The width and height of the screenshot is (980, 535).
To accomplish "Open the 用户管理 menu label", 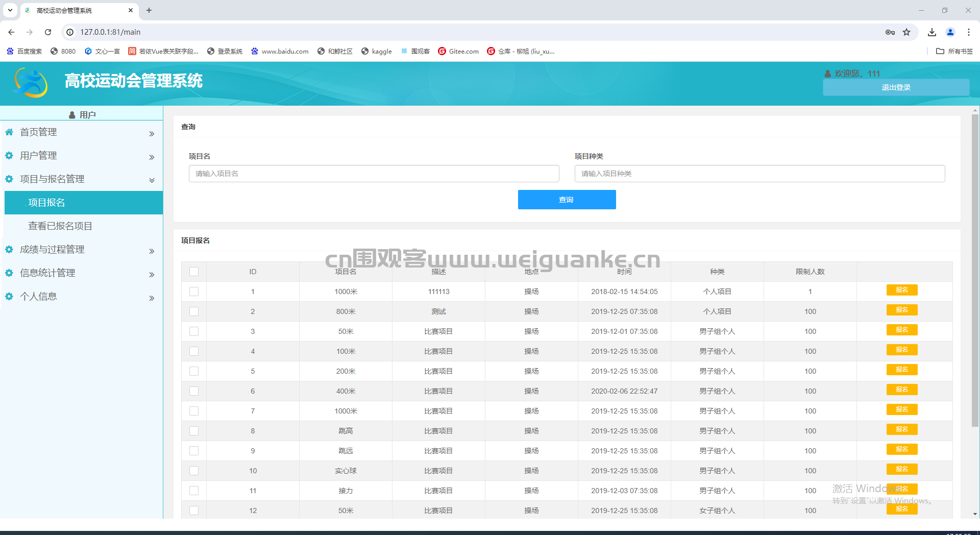I will (x=38, y=155).
